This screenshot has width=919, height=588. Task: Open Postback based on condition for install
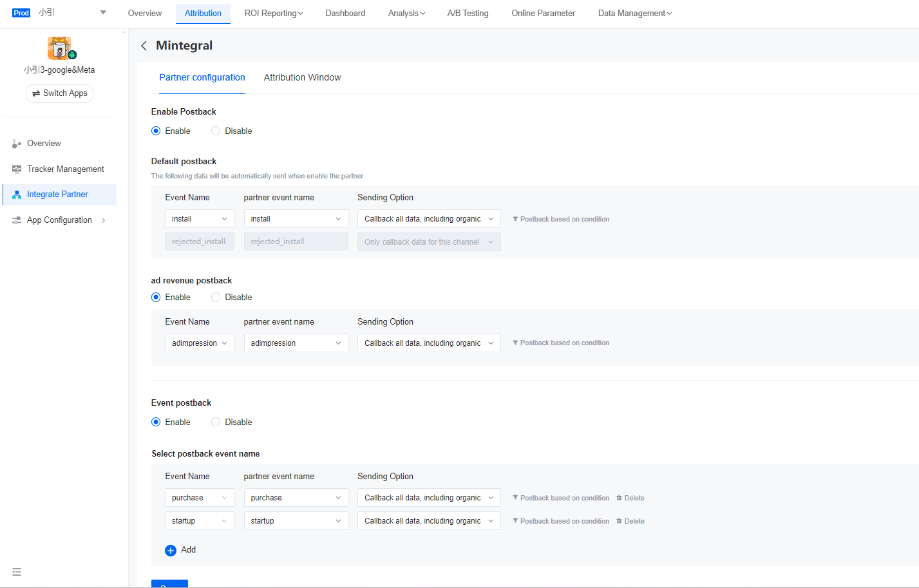click(561, 219)
